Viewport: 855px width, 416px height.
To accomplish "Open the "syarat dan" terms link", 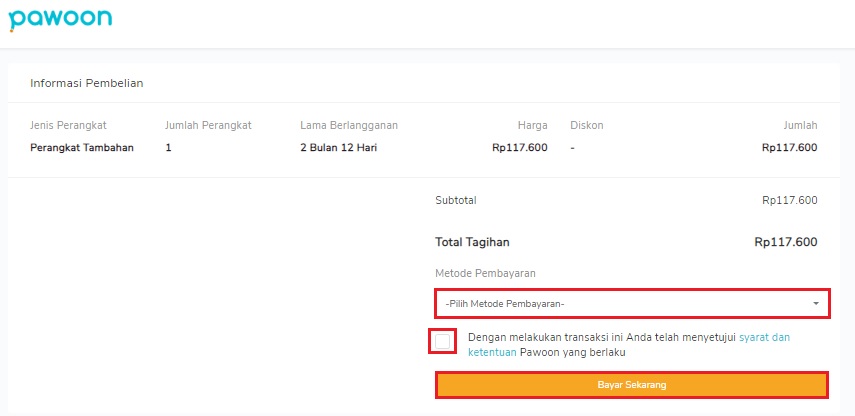I will coord(764,337).
